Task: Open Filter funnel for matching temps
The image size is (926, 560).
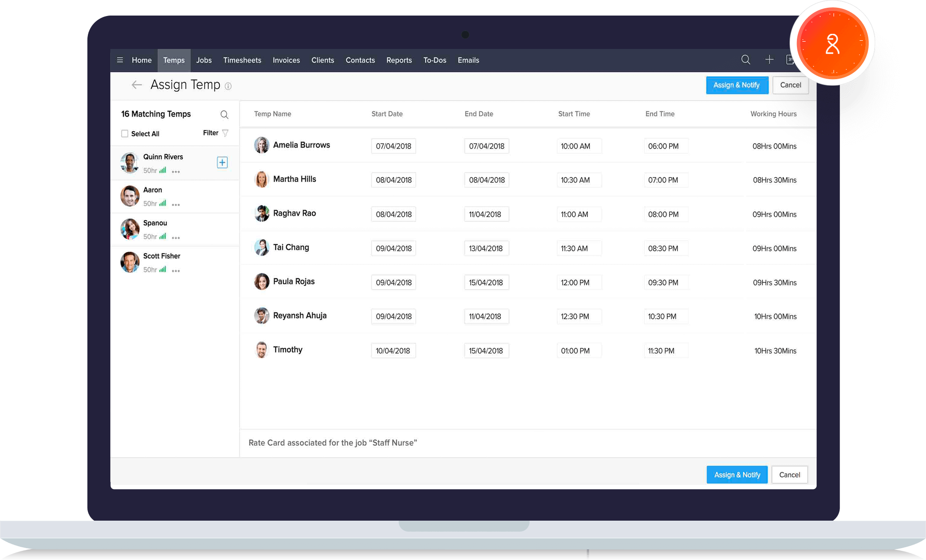Action: pos(225,133)
